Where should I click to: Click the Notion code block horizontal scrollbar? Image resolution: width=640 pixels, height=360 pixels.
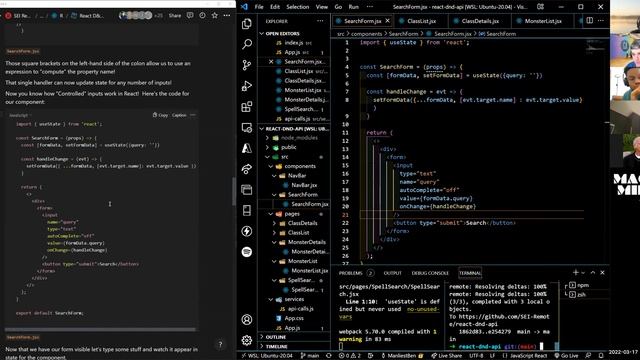tap(100, 329)
